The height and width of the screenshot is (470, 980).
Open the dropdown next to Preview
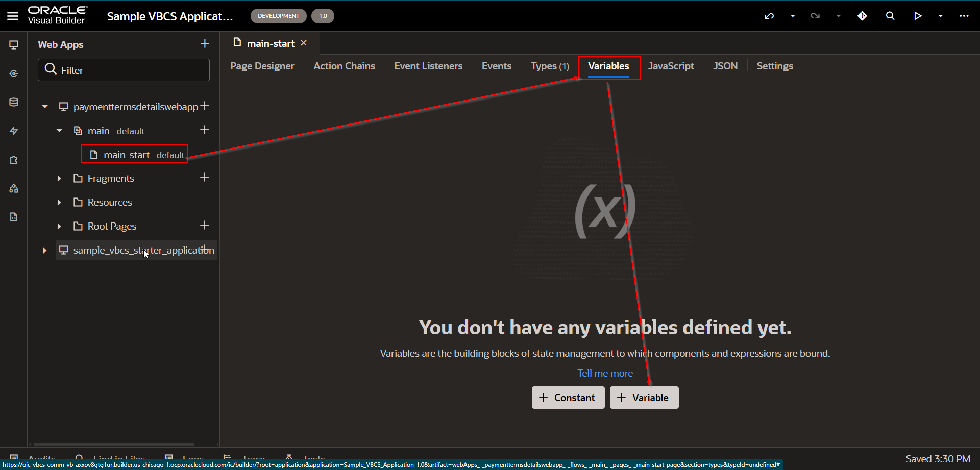940,16
